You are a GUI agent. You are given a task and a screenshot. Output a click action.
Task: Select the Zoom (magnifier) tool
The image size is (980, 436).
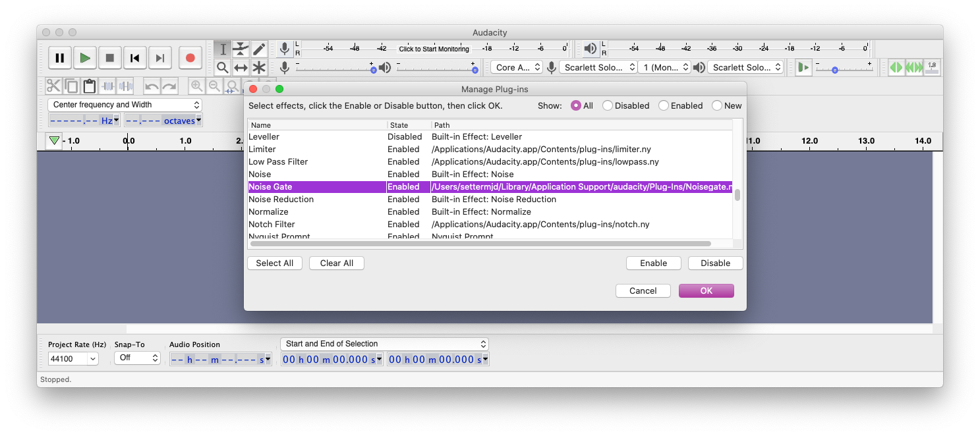223,67
